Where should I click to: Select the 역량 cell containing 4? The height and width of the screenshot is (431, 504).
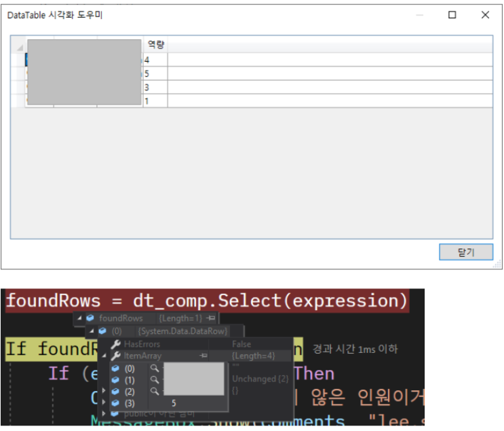[155, 60]
